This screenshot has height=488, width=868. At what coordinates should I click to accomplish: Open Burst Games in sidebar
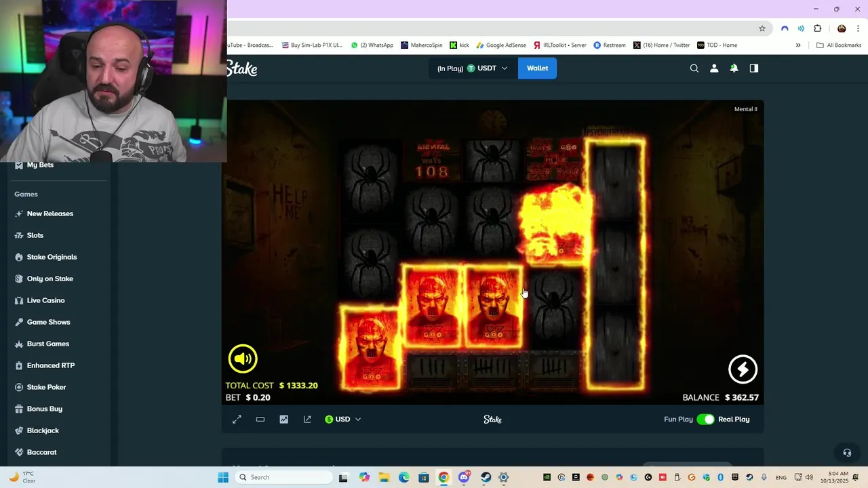pos(47,344)
